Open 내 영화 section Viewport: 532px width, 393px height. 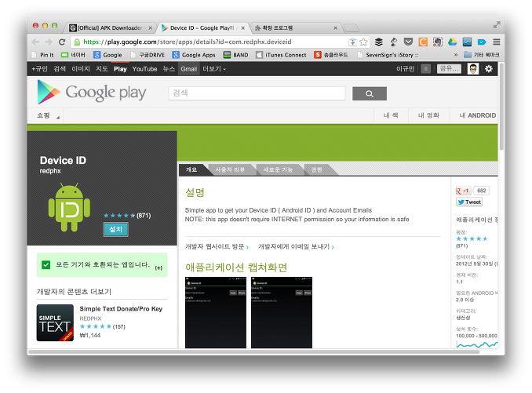[428, 115]
